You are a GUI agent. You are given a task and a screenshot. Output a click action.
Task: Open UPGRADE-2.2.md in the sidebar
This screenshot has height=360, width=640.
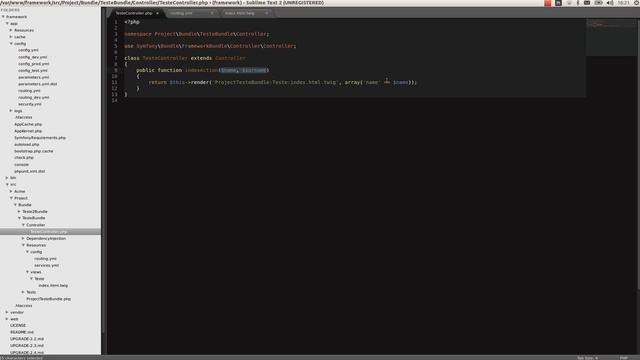pyautogui.click(x=27, y=339)
